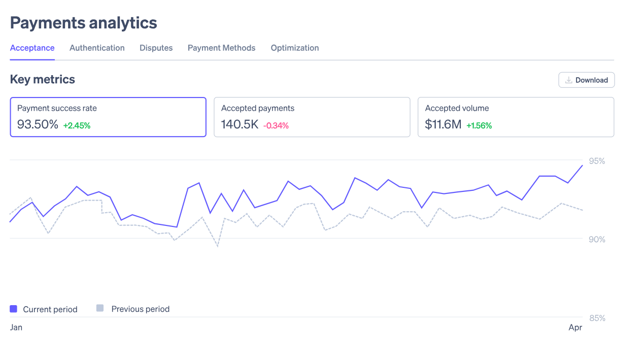This screenshot has height=363, width=644.
Task: Click the 95% axis label
Action: pos(597,161)
